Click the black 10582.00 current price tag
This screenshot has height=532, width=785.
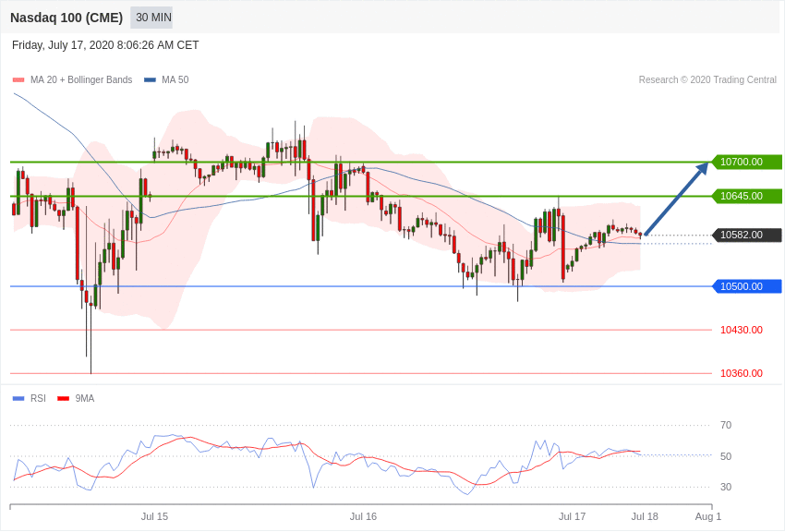tap(746, 236)
